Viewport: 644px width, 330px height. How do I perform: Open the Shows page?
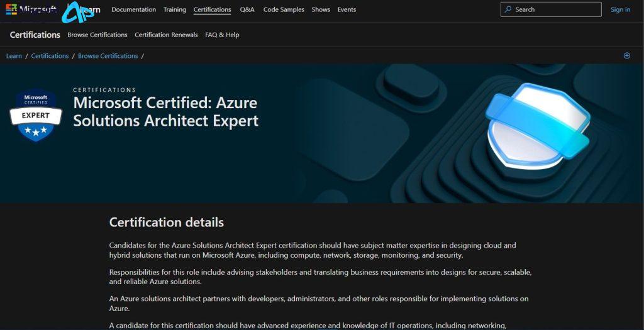[321, 9]
